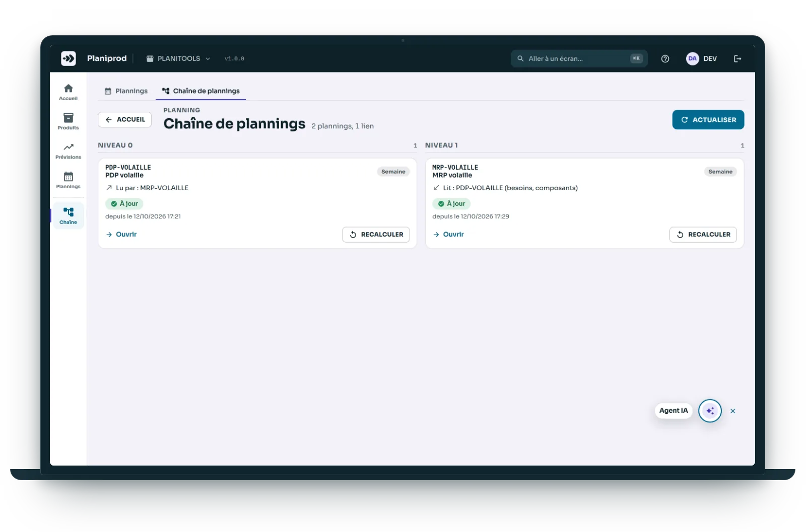Screen dimensions: 806x532
Task: Click RECALCULER on the PDP-VOLAILLE card
Action: coord(376,235)
